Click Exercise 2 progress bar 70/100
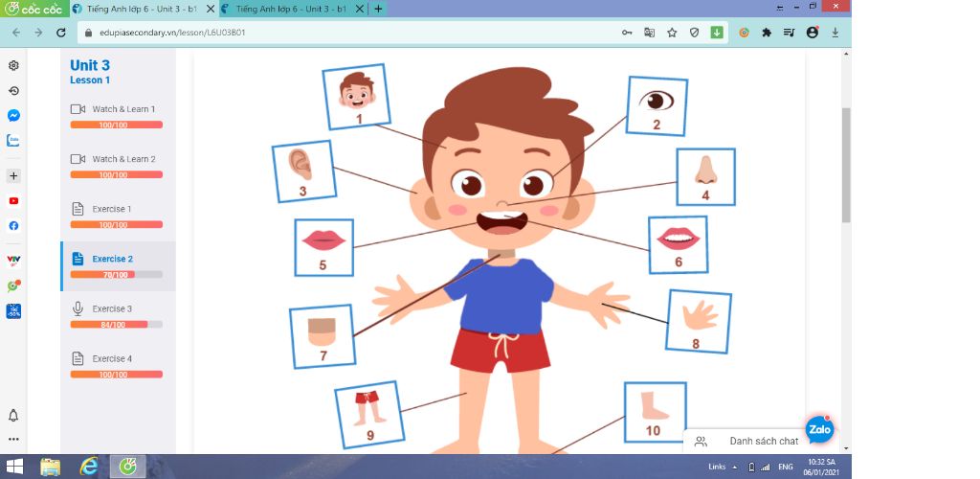 click(116, 275)
